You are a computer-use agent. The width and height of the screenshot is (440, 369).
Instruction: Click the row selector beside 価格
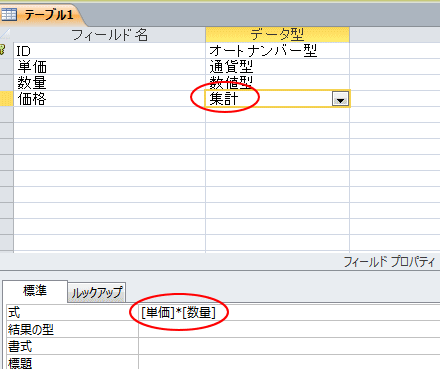point(6,99)
